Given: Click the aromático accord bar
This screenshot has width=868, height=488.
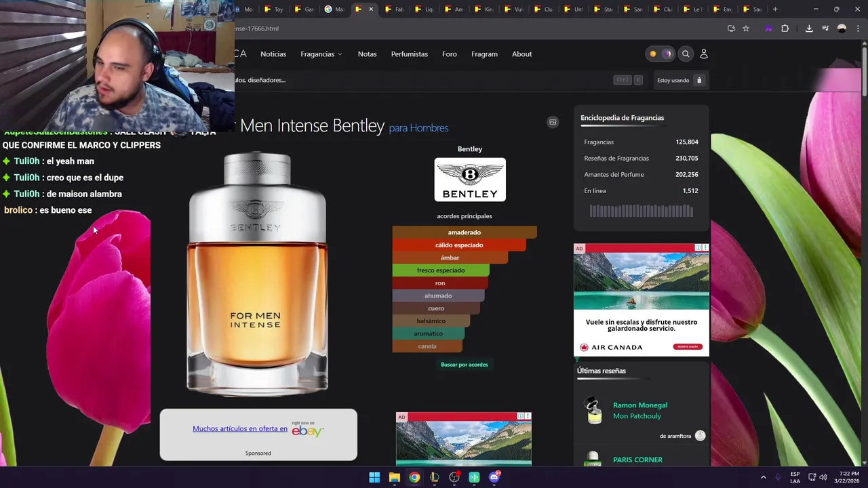Looking at the screenshot, I should coord(429,333).
